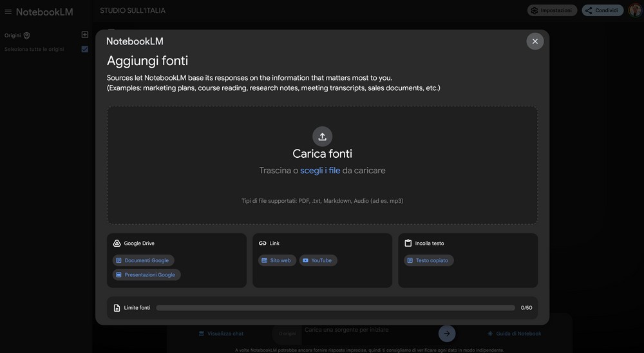Open the hamburger main menu

(8, 12)
